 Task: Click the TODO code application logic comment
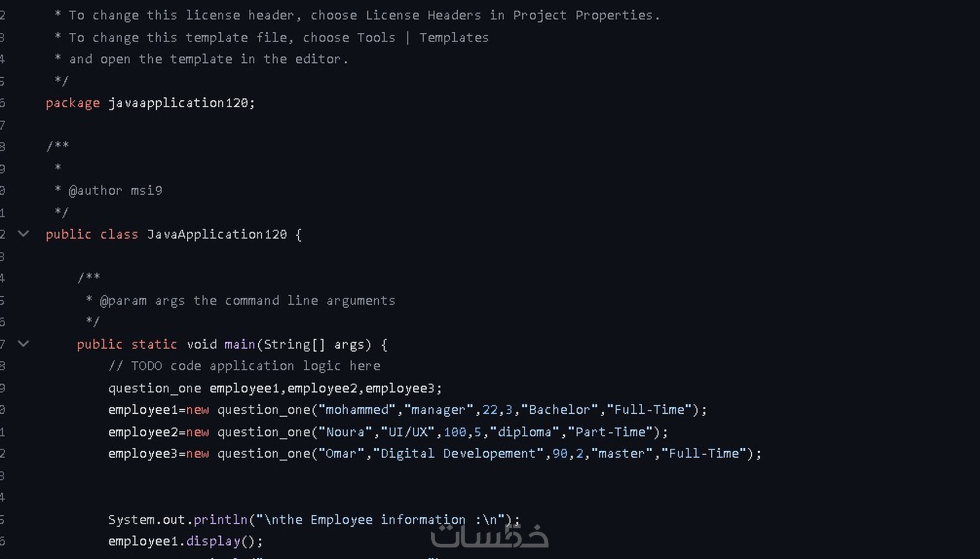pos(244,366)
